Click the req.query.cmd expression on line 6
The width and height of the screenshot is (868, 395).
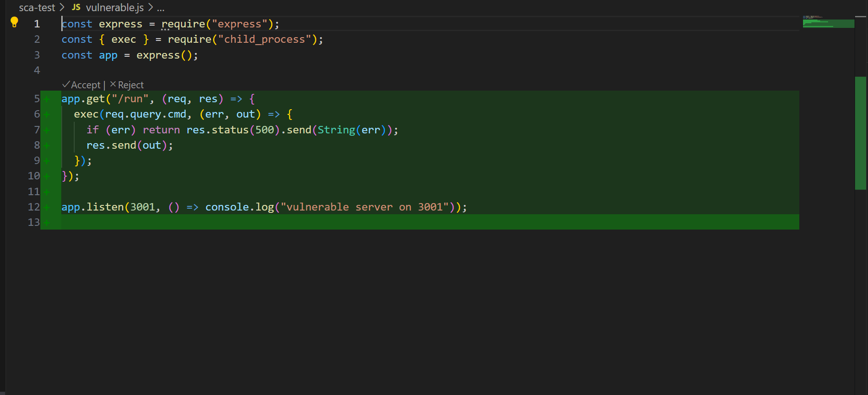click(x=145, y=114)
